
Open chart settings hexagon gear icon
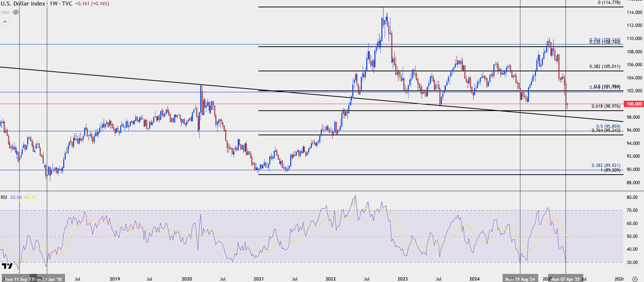635,279
